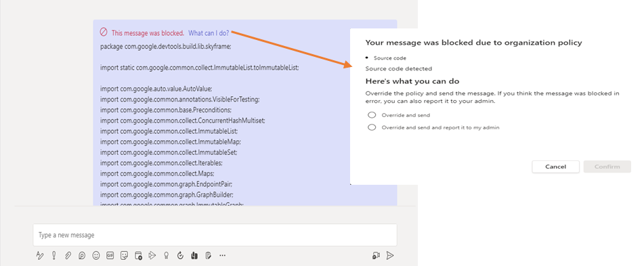Open the sticker picker
The image size is (644, 266).
124,255
